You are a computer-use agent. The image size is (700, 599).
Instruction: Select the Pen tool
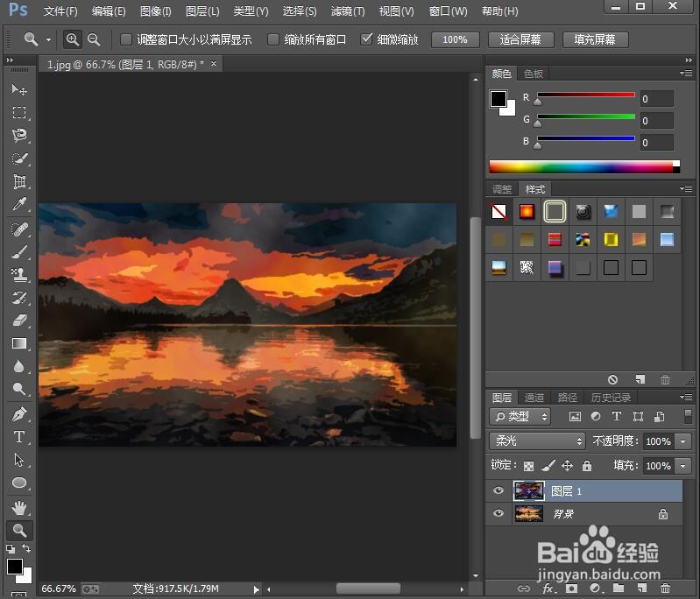coord(18,414)
